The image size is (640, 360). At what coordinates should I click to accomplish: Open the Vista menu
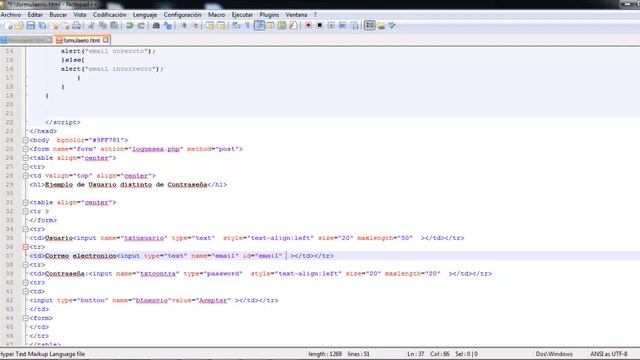(x=80, y=15)
